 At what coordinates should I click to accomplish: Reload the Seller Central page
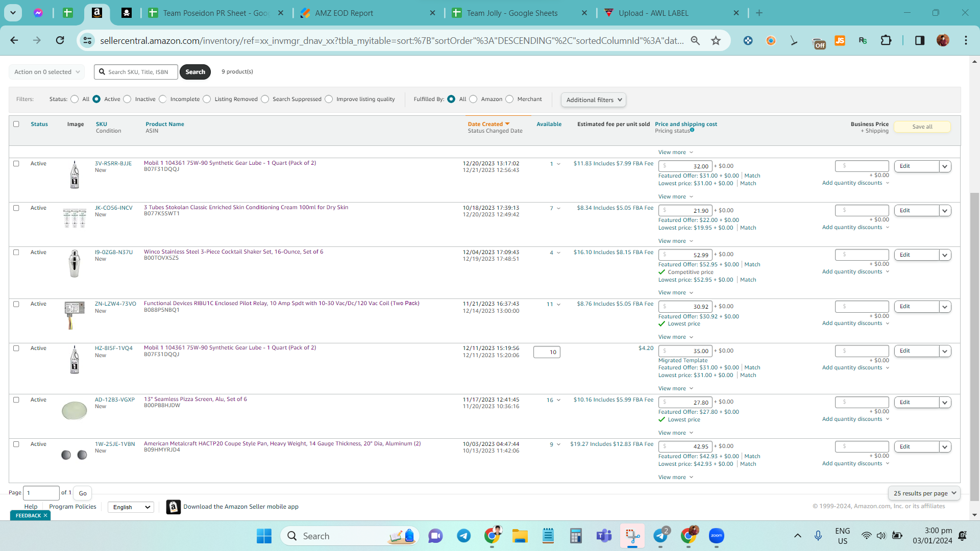(x=60, y=40)
